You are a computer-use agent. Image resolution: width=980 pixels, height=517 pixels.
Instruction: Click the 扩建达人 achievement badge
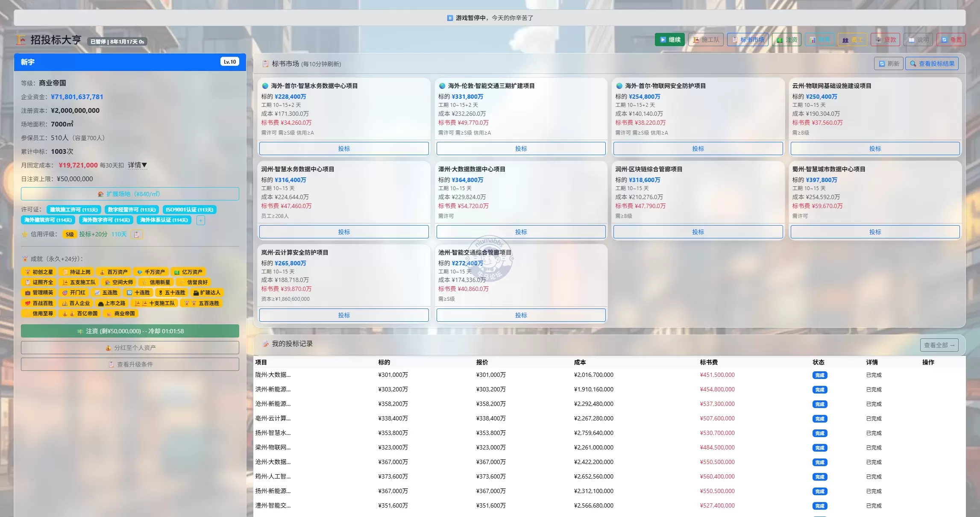(x=207, y=293)
